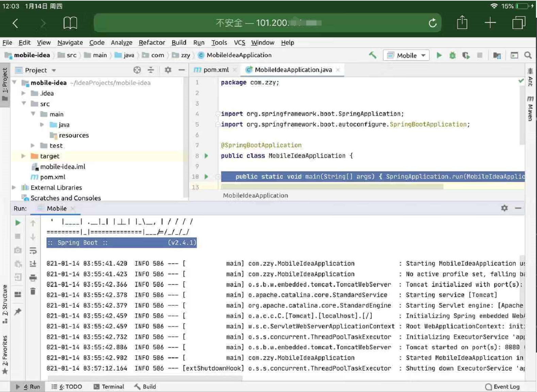Select MobileIdeaApplication.java editor tab
This screenshot has width=537, height=392.
tap(293, 70)
